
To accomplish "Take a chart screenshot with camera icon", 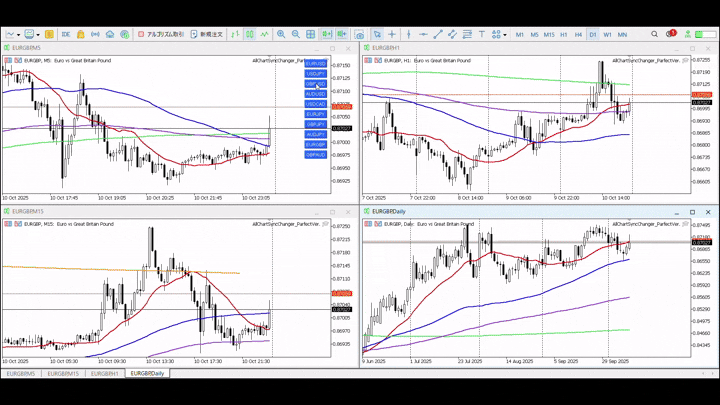I will (359, 34).
